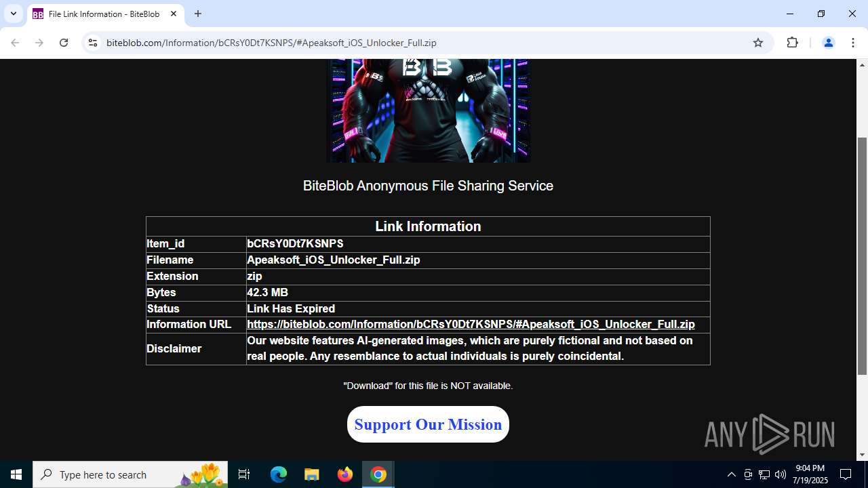868x488 pixels.
Task: Click the 42.3 MB bytes value
Action: point(267,293)
